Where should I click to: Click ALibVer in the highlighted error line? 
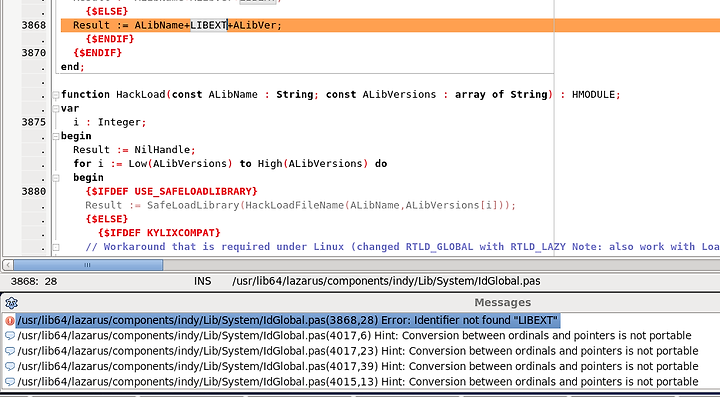click(254, 25)
